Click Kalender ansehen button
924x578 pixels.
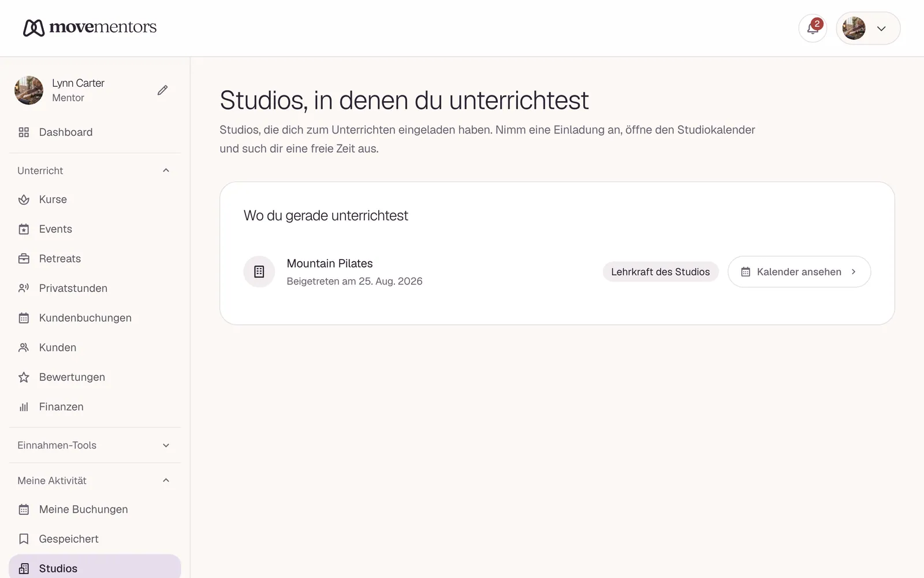pyautogui.click(x=799, y=272)
